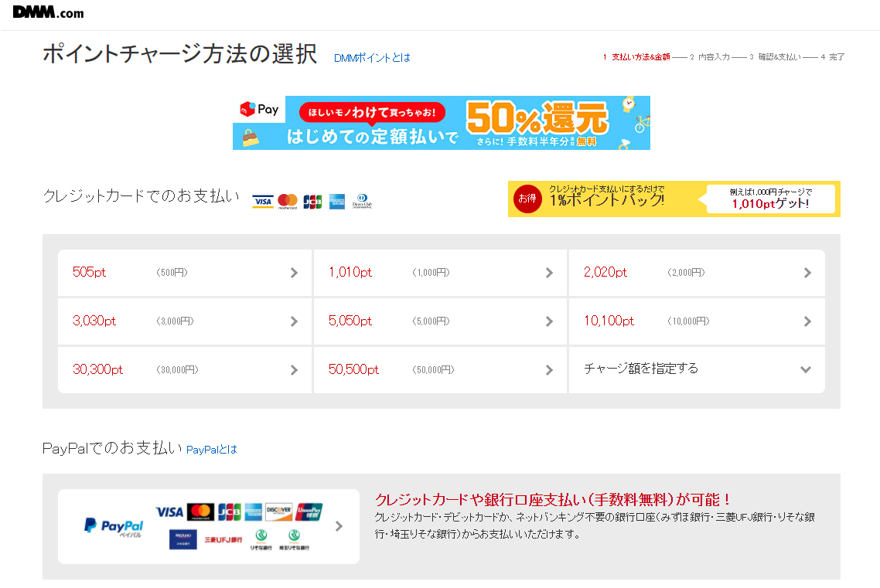Click the Merpay logo in the banner
Image resolution: width=880 pixels, height=588 pixels.
point(259,109)
